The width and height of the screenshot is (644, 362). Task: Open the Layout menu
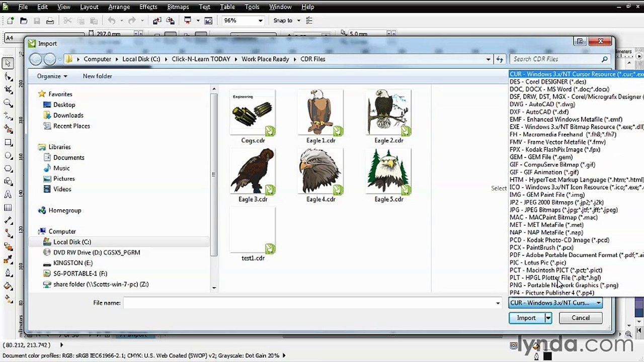coord(89,7)
